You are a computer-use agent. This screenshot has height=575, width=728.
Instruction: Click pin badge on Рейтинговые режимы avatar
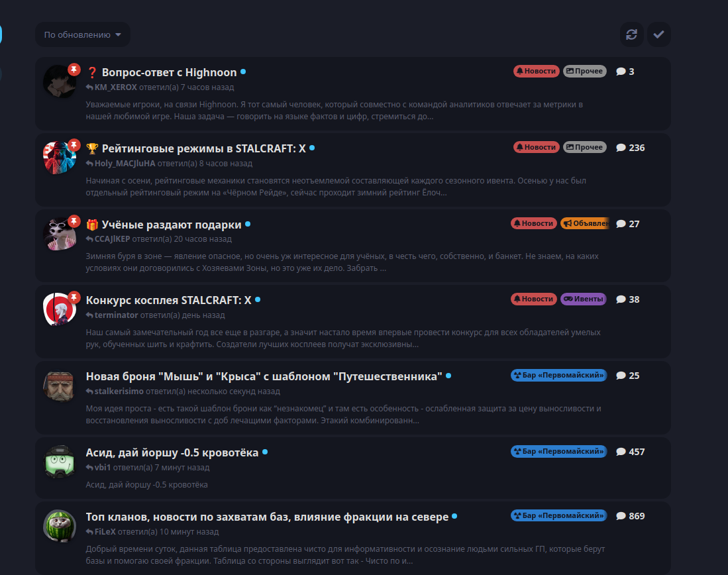pos(74,145)
